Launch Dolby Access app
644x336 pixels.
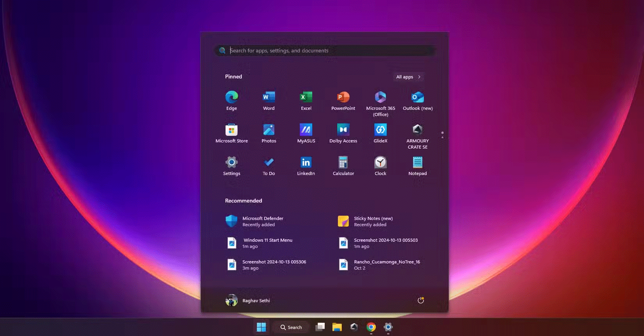coord(343,133)
